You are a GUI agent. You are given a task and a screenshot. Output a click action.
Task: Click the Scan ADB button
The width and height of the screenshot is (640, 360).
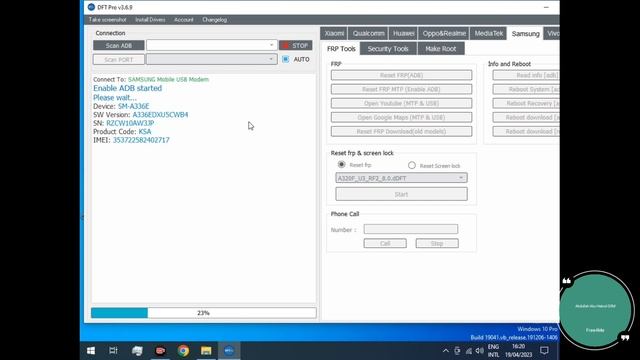pos(118,45)
